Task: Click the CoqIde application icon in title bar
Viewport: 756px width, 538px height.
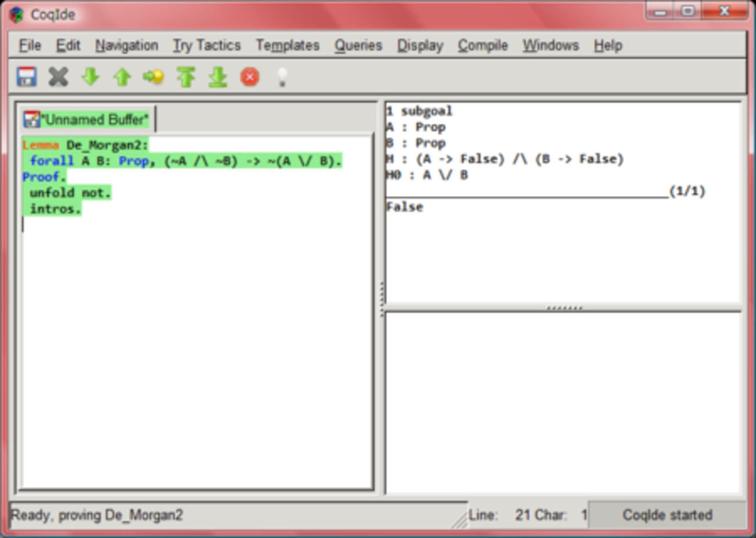Action: (17, 15)
